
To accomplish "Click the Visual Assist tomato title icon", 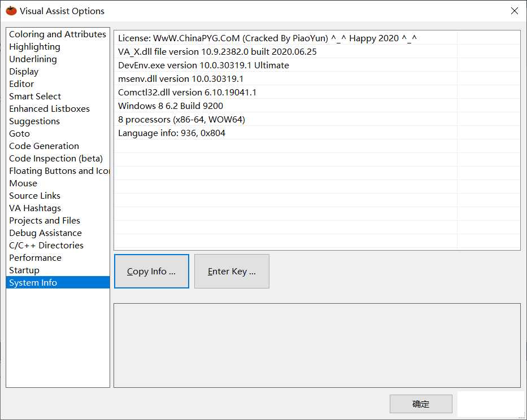I will pyautogui.click(x=11, y=11).
